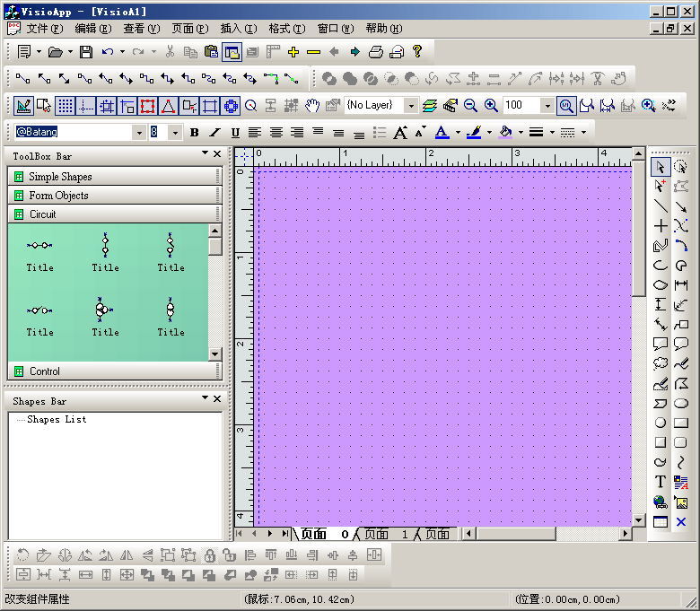Select the Ellipse shape tool
The image size is (700, 611).
[681, 403]
